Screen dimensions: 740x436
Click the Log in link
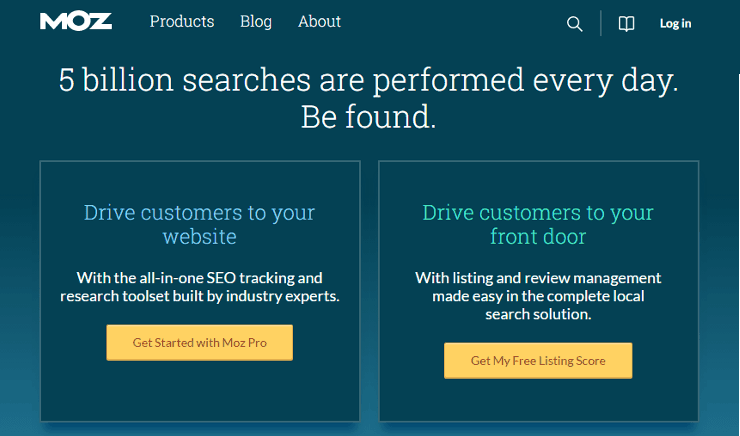click(x=675, y=24)
